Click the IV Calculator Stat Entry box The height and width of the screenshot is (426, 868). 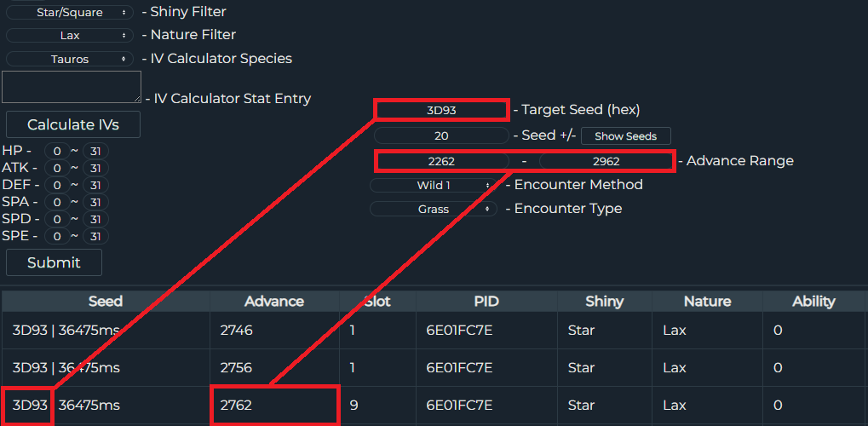tap(72, 87)
